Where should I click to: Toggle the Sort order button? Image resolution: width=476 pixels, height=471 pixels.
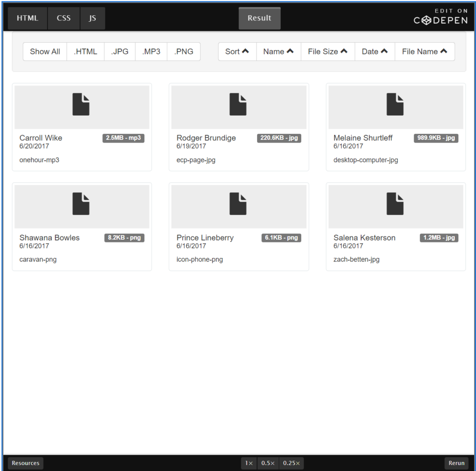coord(237,52)
